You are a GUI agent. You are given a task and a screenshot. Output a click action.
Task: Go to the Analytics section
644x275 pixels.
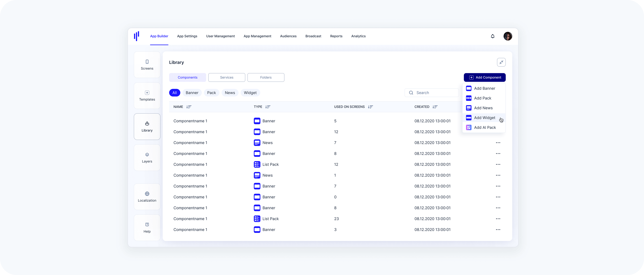[x=358, y=36]
